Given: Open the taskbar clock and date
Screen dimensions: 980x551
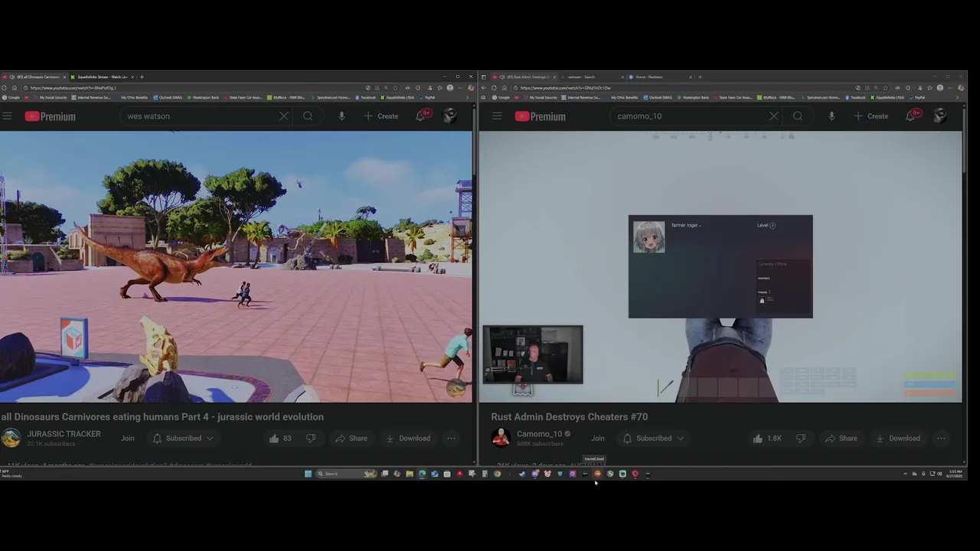Looking at the screenshot, I should click(x=955, y=474).
